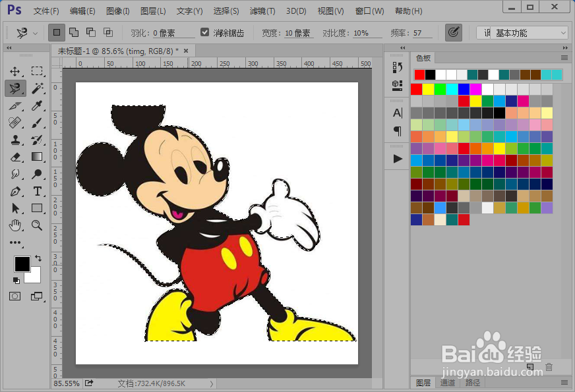Switch to the 图层 tab
The image size is (575, 392).
click(423, 383)
